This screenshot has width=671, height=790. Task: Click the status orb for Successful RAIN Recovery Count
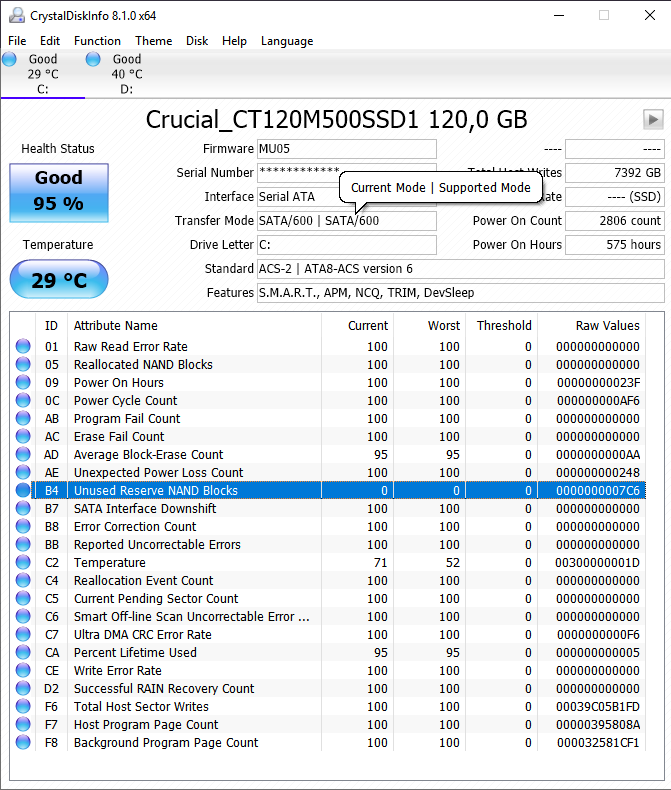click(x=23, y=688)
